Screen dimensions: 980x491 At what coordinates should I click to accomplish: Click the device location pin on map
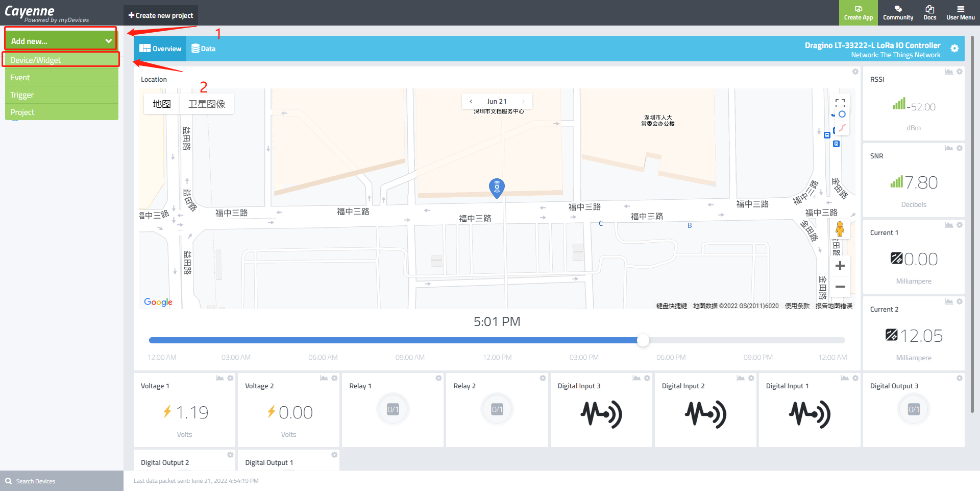(497, 188)
